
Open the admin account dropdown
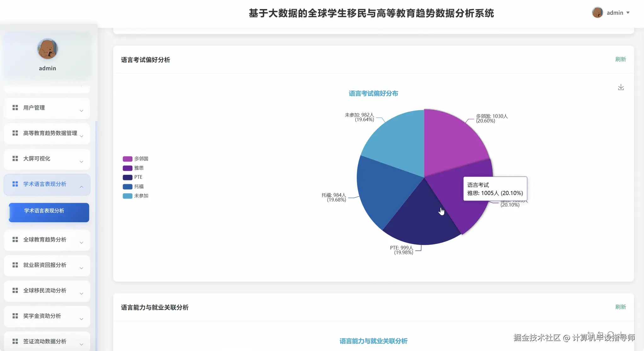[x=615, y=13]
